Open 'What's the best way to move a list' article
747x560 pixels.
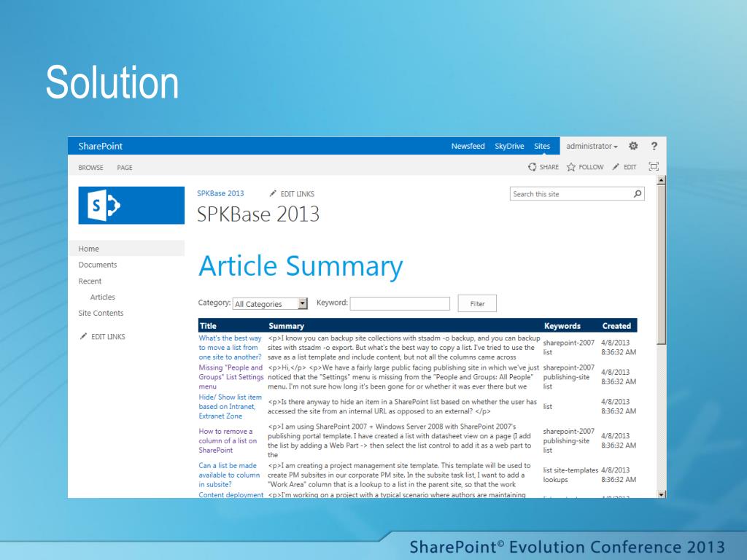click(230, 348)
